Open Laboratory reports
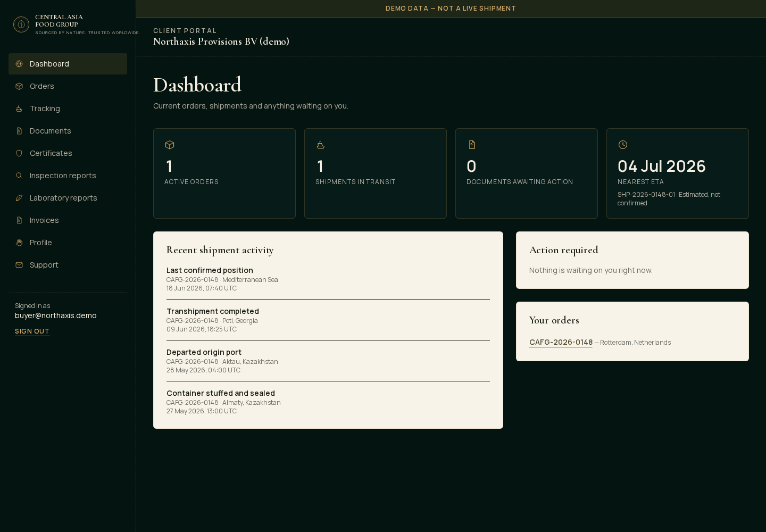This screenshot has width=766, height=532. tap(68, 198)
